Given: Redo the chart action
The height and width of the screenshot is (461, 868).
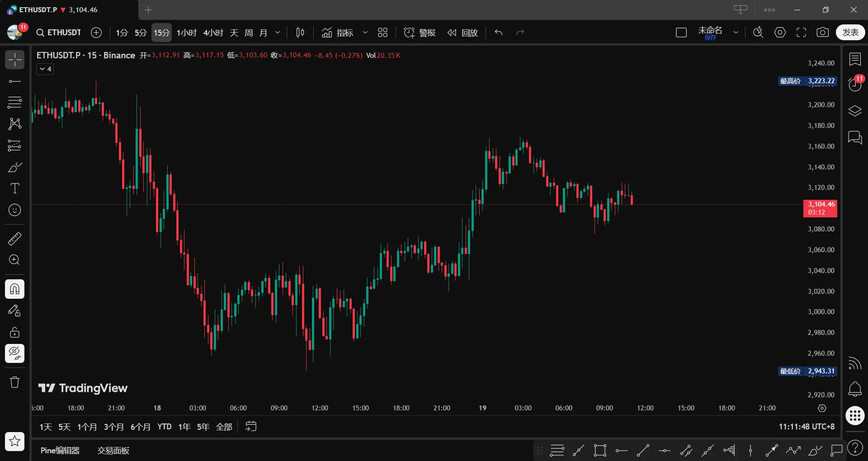Looking at the screenshot, I should tap(520, 33).
